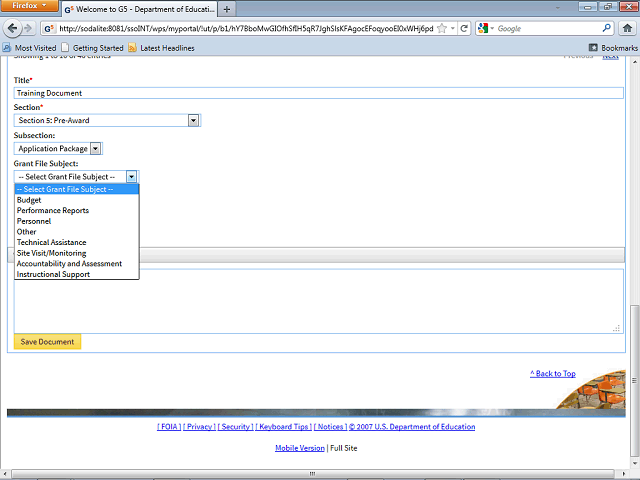
Task: Click the vertical scrollbar thumb
Action: click(x=634, y=381)
